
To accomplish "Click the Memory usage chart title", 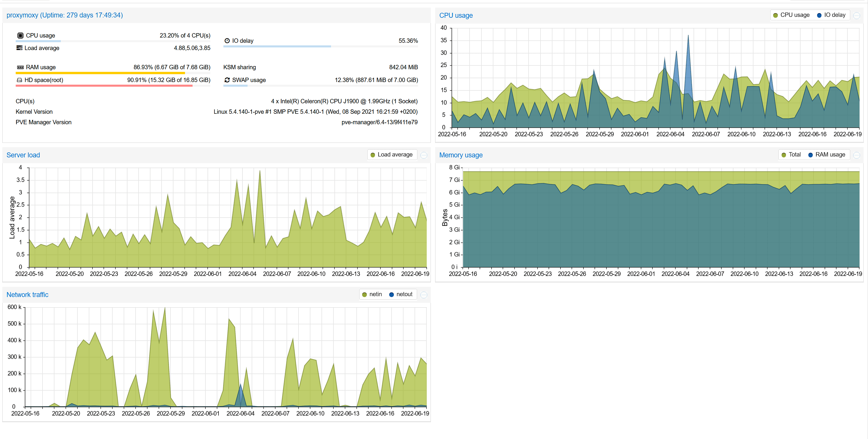I will coord(461,155).
